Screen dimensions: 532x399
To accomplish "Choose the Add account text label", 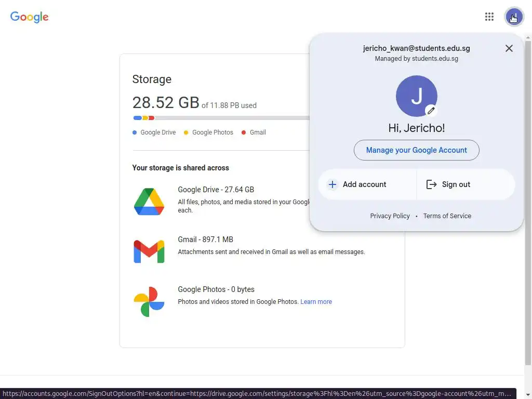I will tap(364, 184).
